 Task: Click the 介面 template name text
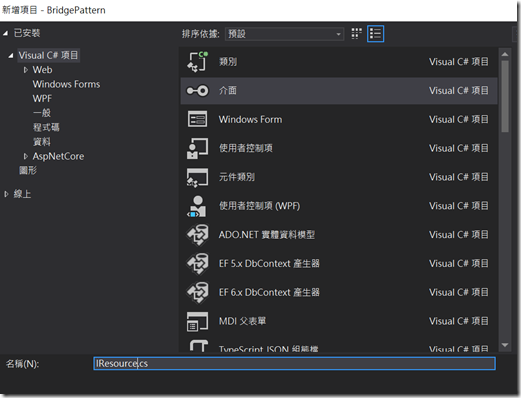(x=228, y=90)
